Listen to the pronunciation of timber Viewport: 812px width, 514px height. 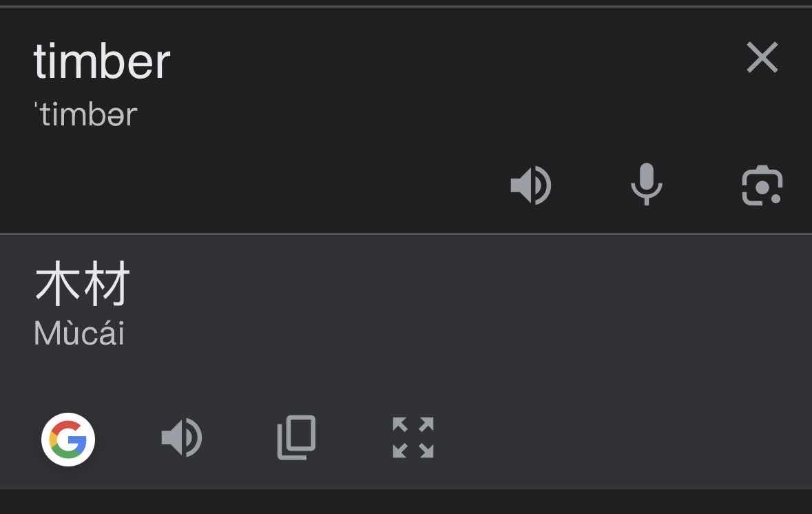(530, 185)
